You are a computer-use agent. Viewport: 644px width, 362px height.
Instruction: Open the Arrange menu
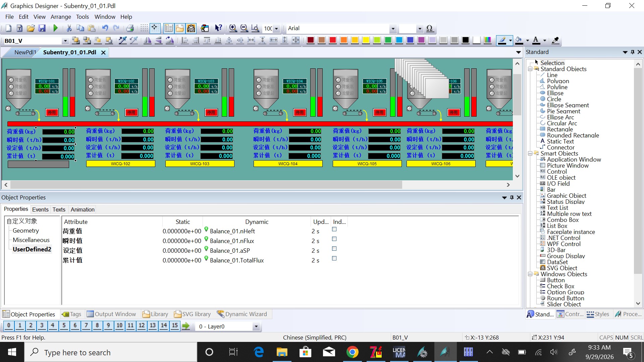[x=61, y=17]
